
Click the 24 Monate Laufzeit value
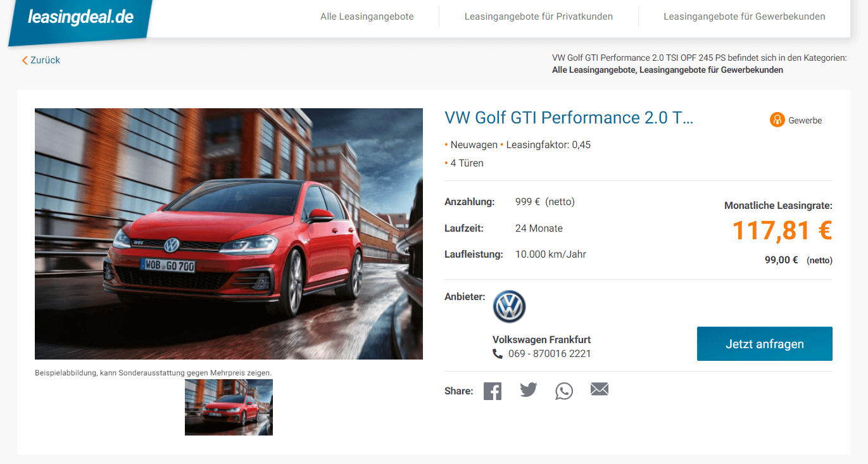point(539,229)
